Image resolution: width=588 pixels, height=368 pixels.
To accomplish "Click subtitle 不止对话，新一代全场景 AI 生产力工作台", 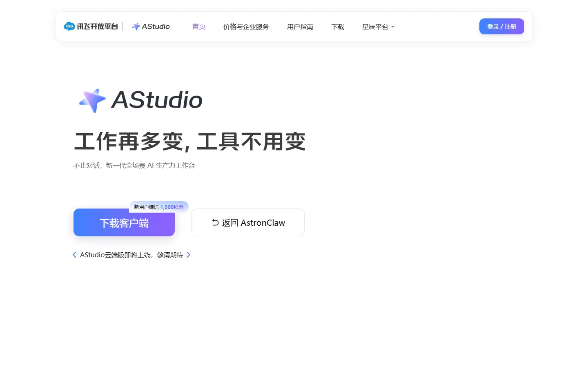I will [x=134, y=165].
